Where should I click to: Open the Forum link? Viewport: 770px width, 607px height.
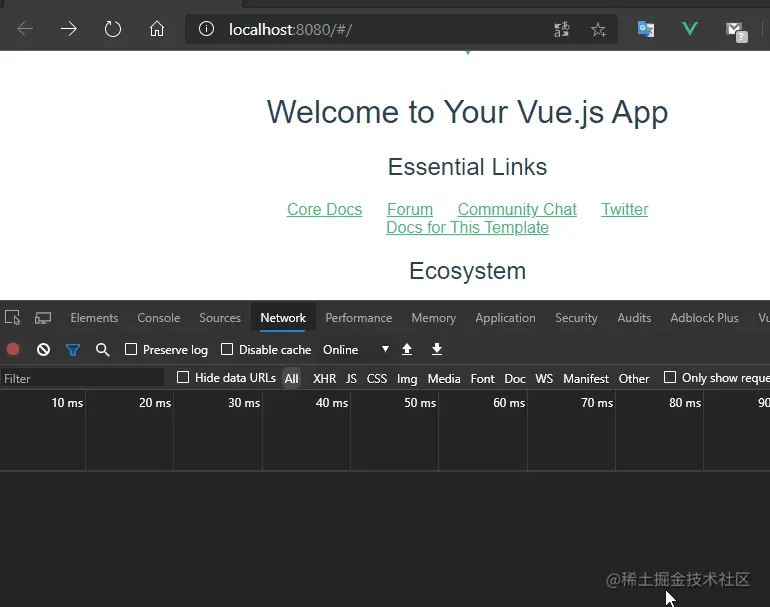tap(410, 209)
